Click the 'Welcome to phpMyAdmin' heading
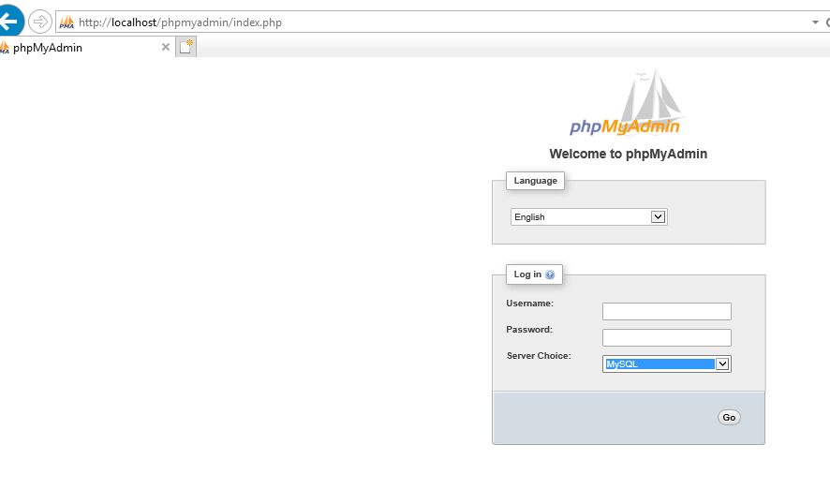Viewport: 830px width, 504px height. click(x=629, y=154)
